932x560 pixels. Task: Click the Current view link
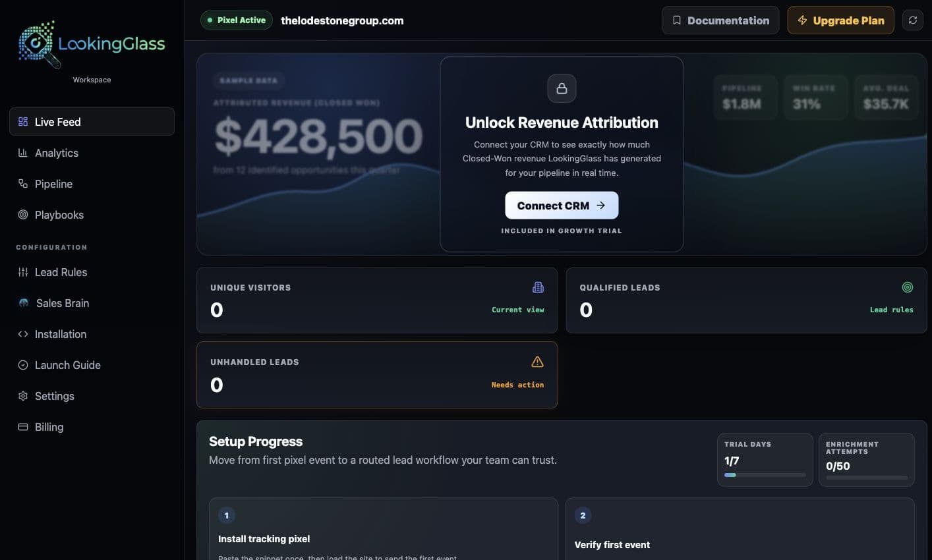(518, 310)
